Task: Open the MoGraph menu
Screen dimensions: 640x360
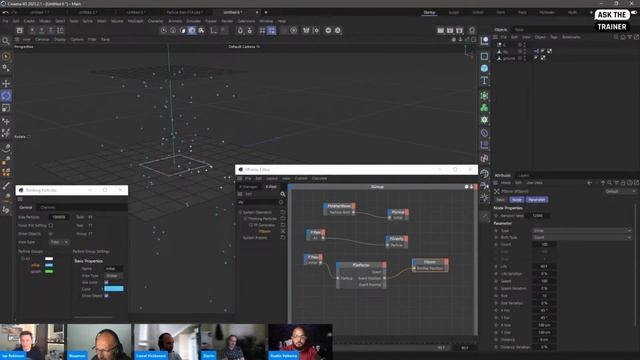Action: coord(136,21)
